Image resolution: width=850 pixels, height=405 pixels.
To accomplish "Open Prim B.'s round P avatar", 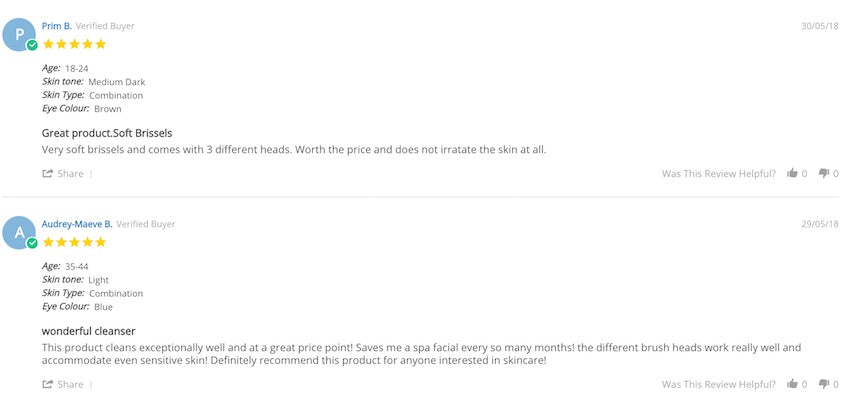I will coord(19,35).
